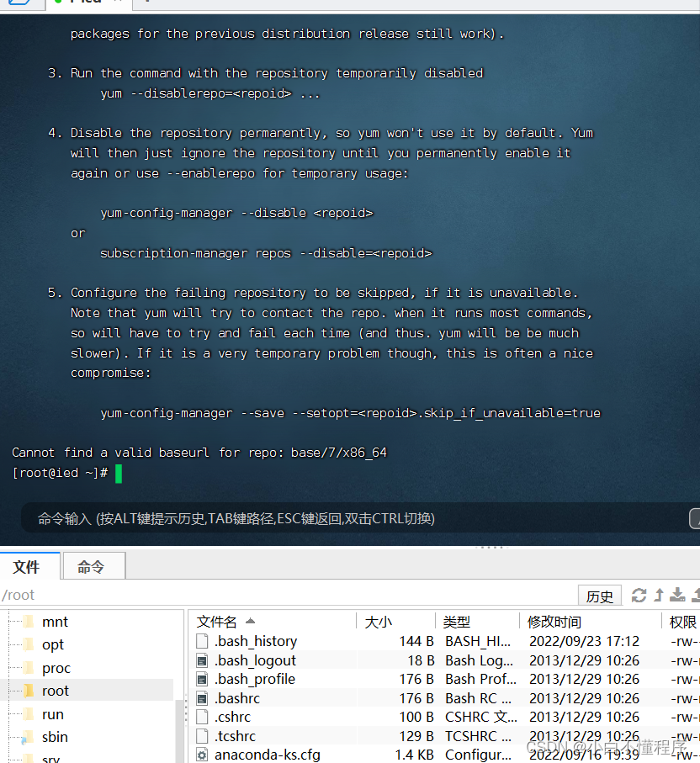Click the rightmost transfer icon in file toolbar

point(697,594)
